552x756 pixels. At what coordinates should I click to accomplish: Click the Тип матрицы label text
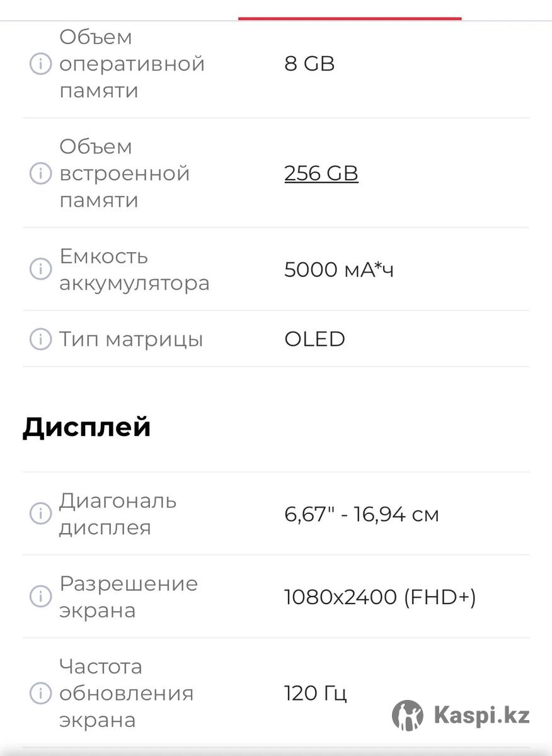point(131,340)
